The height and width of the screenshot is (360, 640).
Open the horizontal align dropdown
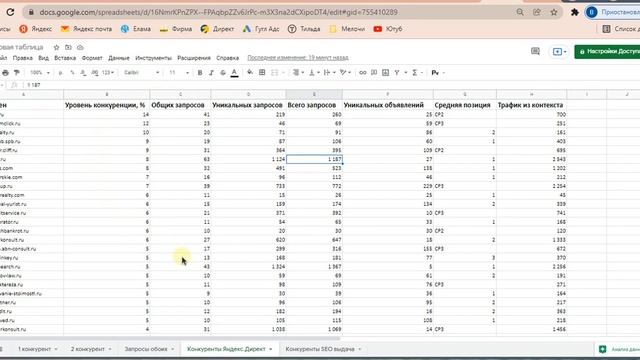click(298, 73)
